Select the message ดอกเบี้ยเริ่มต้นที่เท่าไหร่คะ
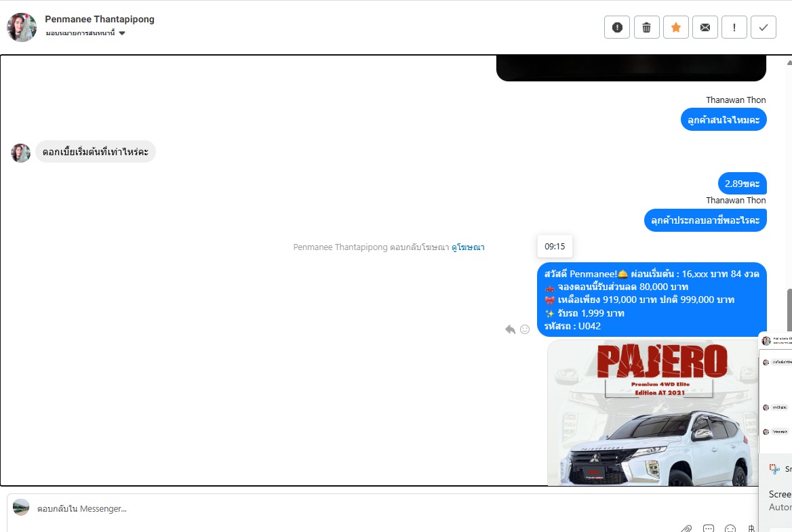The height and width of the screenshot is (532, 792). 96,152
